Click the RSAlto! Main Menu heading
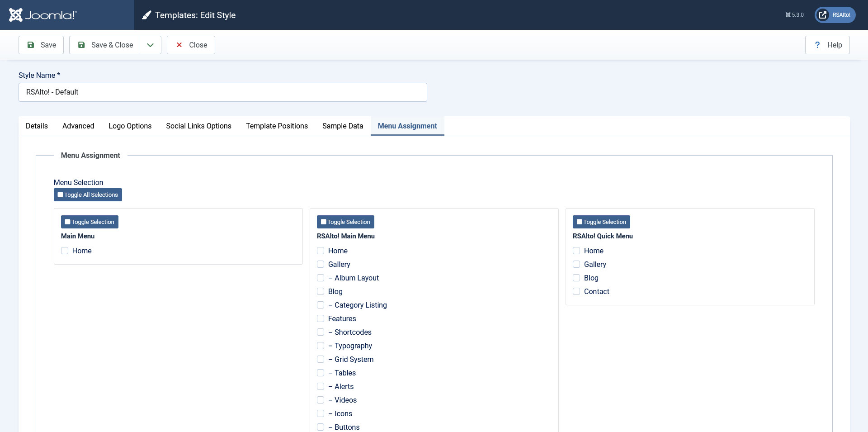The width and height of the screenshot is (868, 432). tap(346, 236)
